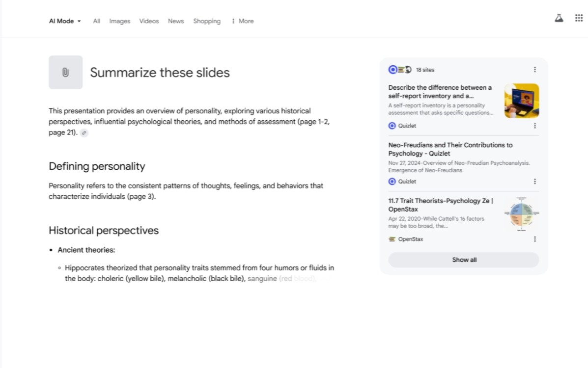Click the citation chip after page 21
The width and height of the screenshot is (588, 368).
(84, 132)
